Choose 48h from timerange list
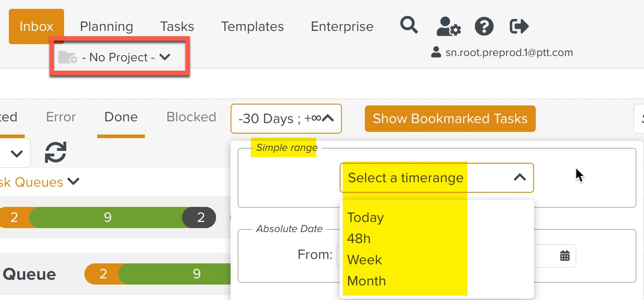This screenshot has height=300, width=644. coord(359,239)
